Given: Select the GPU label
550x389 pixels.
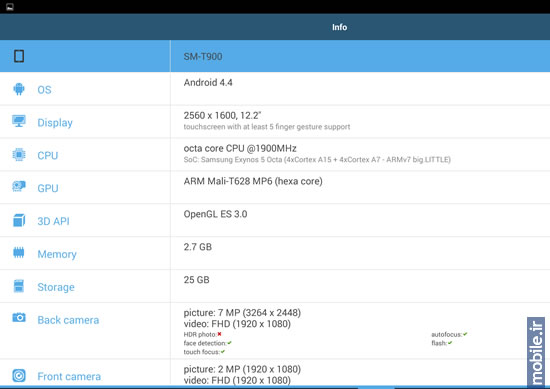Looking at the screenshot, I should pyautogui.click(x=48, y=188).
